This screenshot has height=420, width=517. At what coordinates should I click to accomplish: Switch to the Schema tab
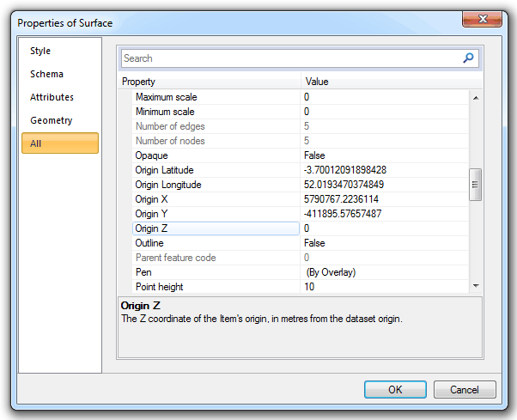(46, 74)
